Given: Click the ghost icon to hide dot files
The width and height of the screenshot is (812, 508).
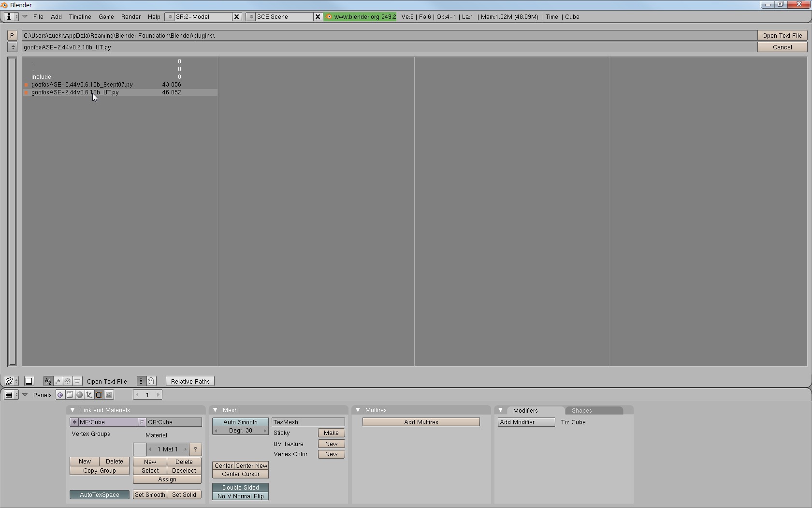Looking at the screenshot, I should point(151,381).
